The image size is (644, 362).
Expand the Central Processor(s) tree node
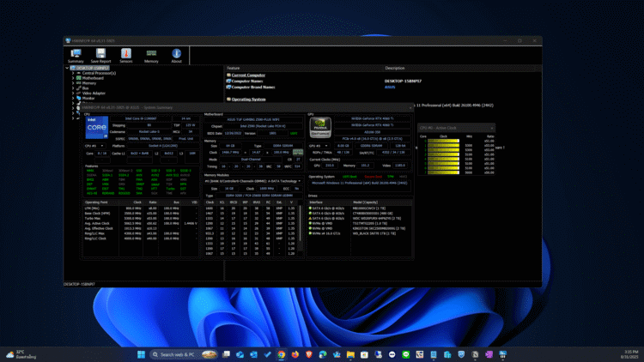pyautogui.click(x=73, y=73)
